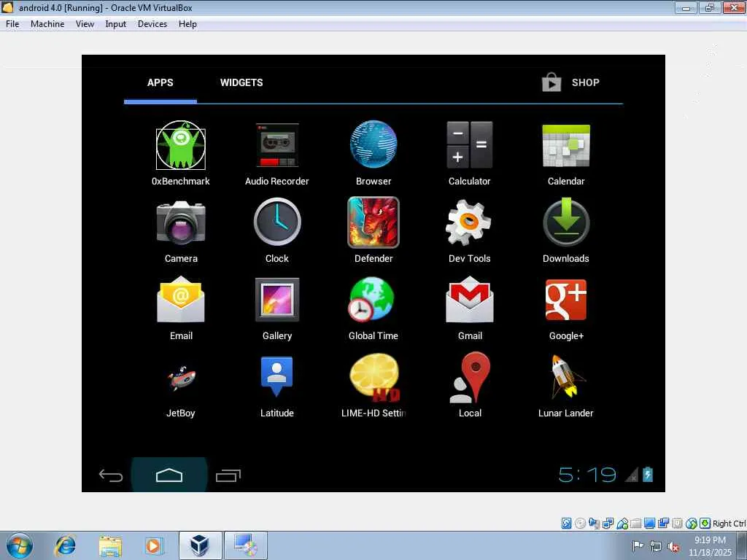Open the Calendar app
The width and height of the screenshot is (747, 560).
coord(566,145)
